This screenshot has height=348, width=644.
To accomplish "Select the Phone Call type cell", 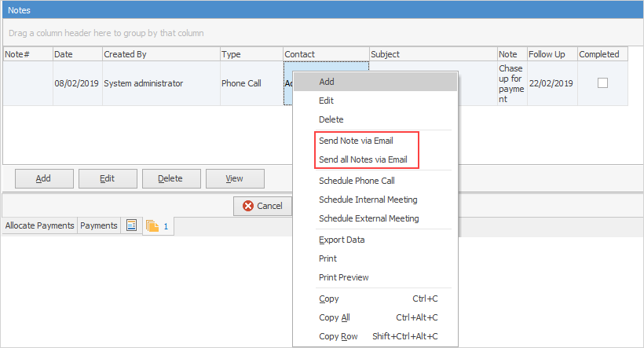I will 252,83.
